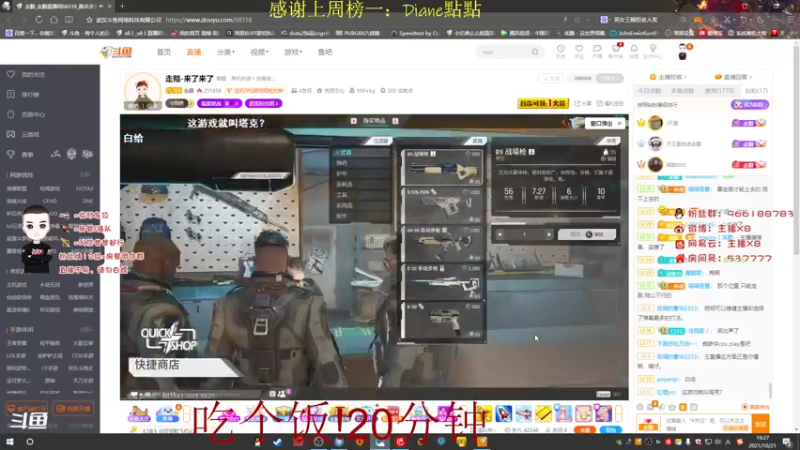The image size is (800, 450).
Task: Open the 鱼吧 tab
Action: point(325,52)
